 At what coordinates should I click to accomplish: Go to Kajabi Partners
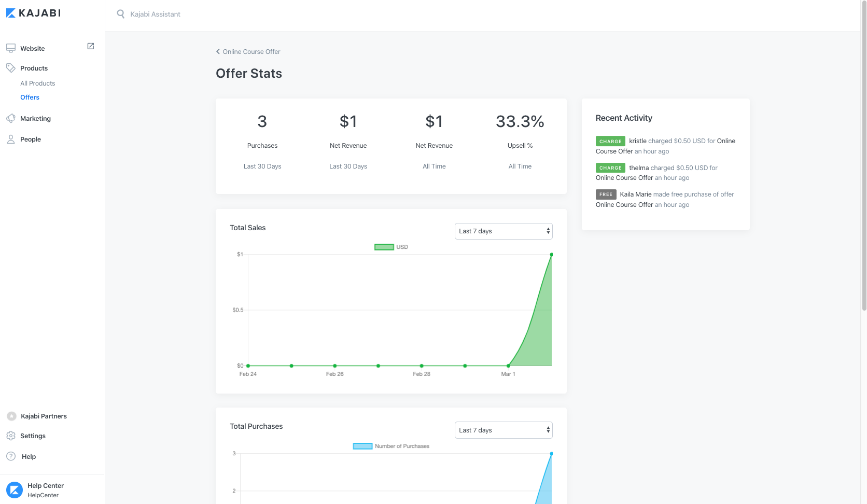point(44,416)
